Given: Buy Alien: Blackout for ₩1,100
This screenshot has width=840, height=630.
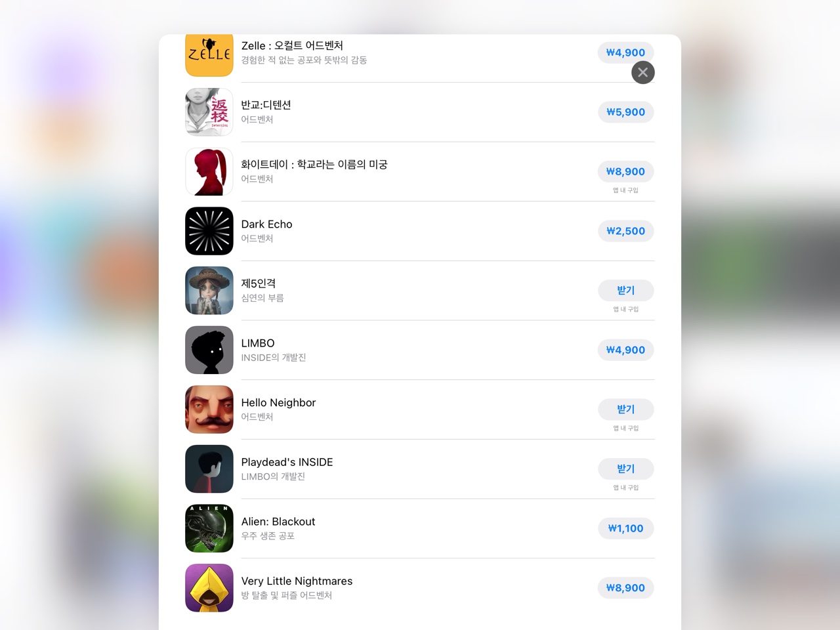Looking at the screenshot, I should click(x=625, y=528).
